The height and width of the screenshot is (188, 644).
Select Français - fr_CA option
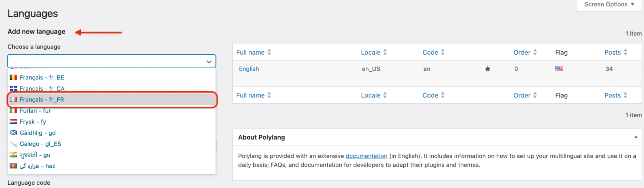[x=111, y=88]
